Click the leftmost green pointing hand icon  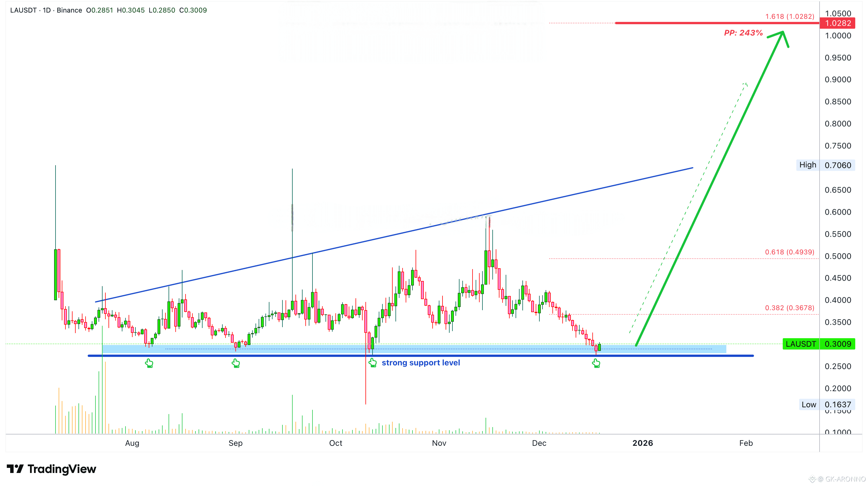pyautogui.click(x=149, y=363)
